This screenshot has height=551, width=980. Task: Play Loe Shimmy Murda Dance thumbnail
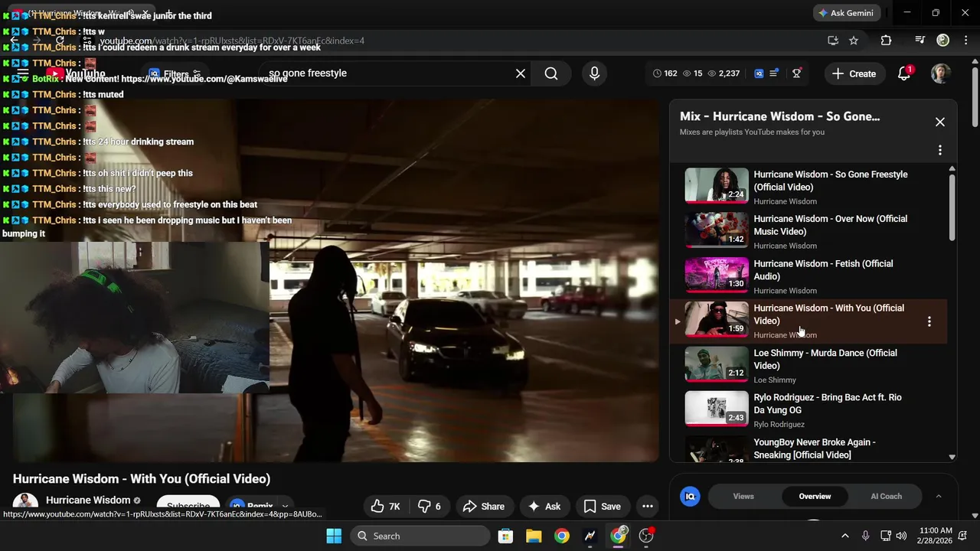point(717,364)
